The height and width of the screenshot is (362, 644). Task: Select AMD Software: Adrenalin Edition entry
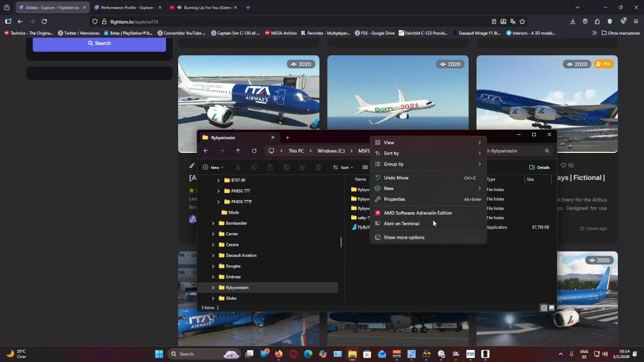428,213
